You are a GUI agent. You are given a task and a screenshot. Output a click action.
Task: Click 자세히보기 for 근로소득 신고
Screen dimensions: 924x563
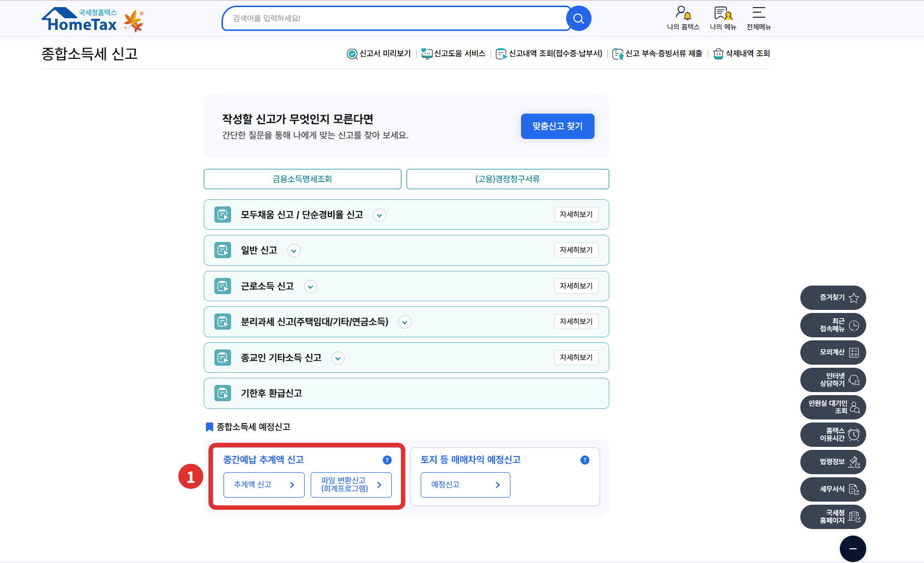pos(576,286)
